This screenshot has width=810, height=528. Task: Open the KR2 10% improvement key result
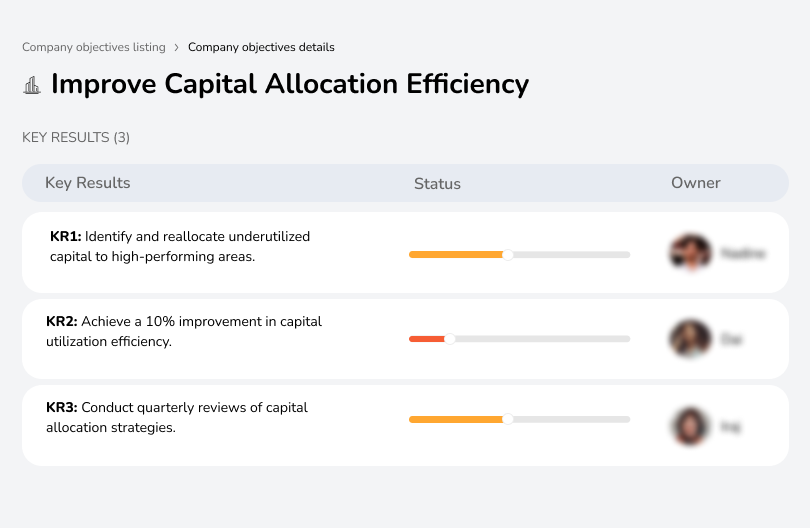click(184, 332)
